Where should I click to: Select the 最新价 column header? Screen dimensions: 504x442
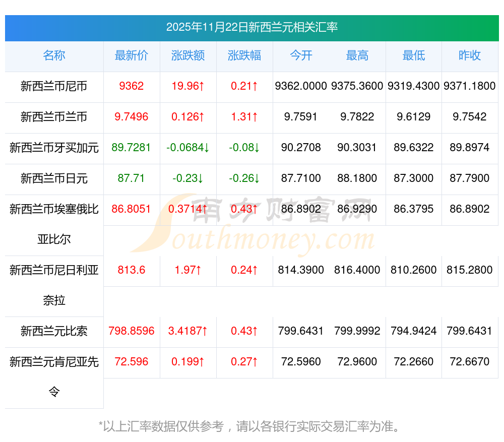click(132, 56)
